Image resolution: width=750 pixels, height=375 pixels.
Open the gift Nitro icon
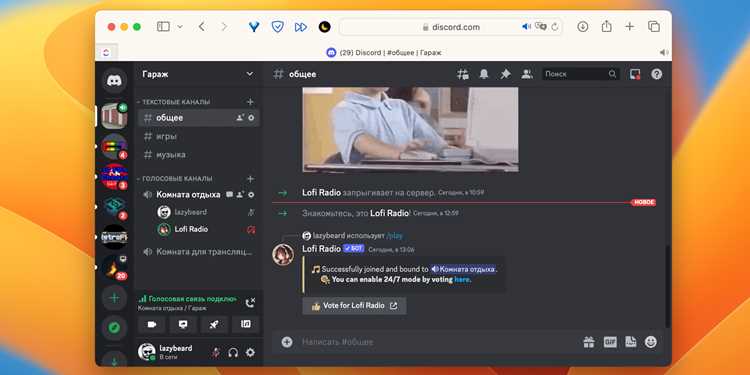[589, 342]
